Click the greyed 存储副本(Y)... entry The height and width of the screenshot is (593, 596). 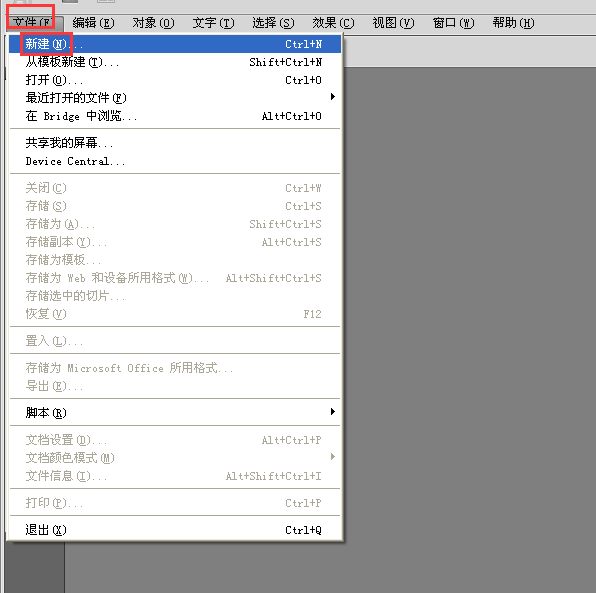(175, 242)
